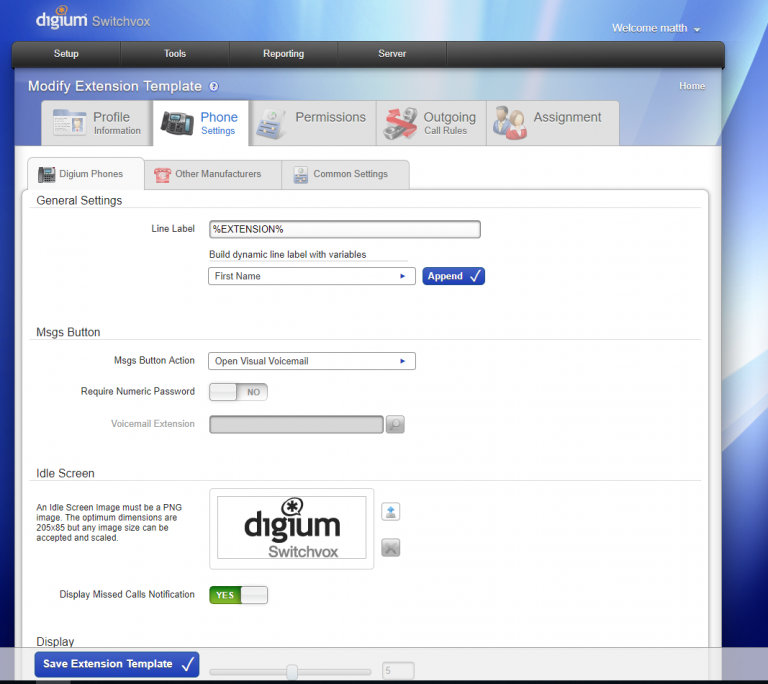This screenshot has height=684, width=768.
Task: Toggle Require Numeric Password switch
Action: click(x=238, y=392)
